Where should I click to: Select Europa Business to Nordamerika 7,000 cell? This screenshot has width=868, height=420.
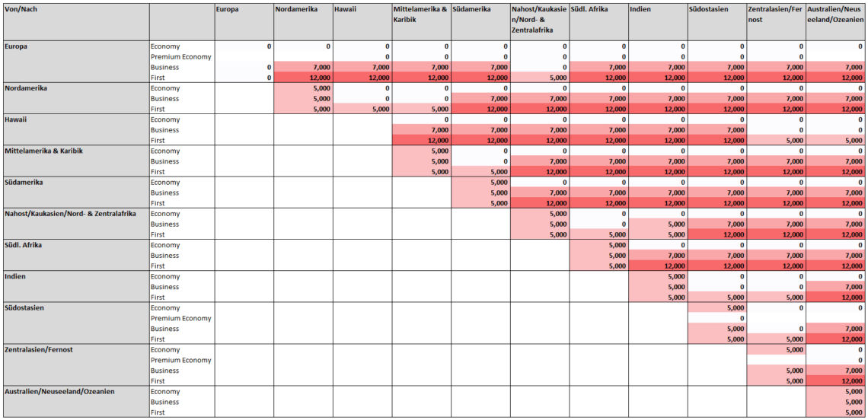click(x=302, y=68)
